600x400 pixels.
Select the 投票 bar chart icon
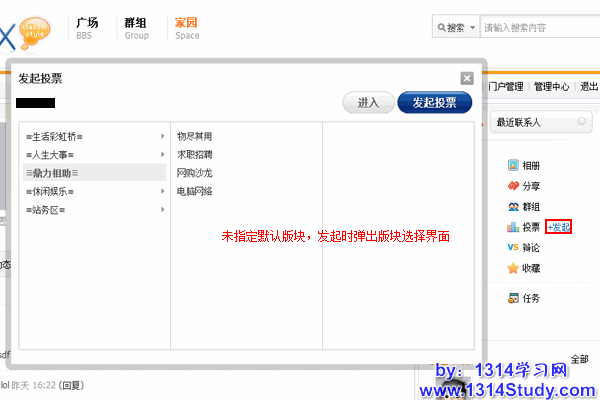pyautogui.click(x=513, y=227)
